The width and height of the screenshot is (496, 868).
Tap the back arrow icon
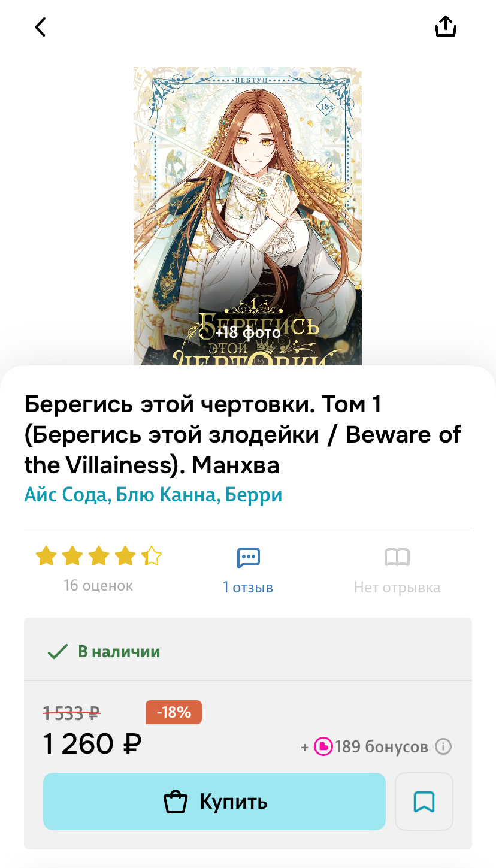coord(40,27)
